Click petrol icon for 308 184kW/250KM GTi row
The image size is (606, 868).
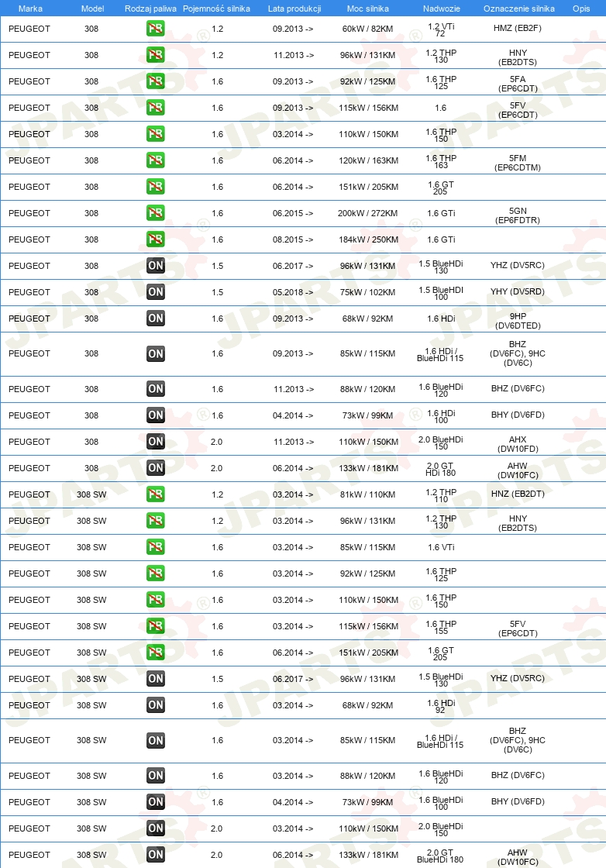coord(156,239)
